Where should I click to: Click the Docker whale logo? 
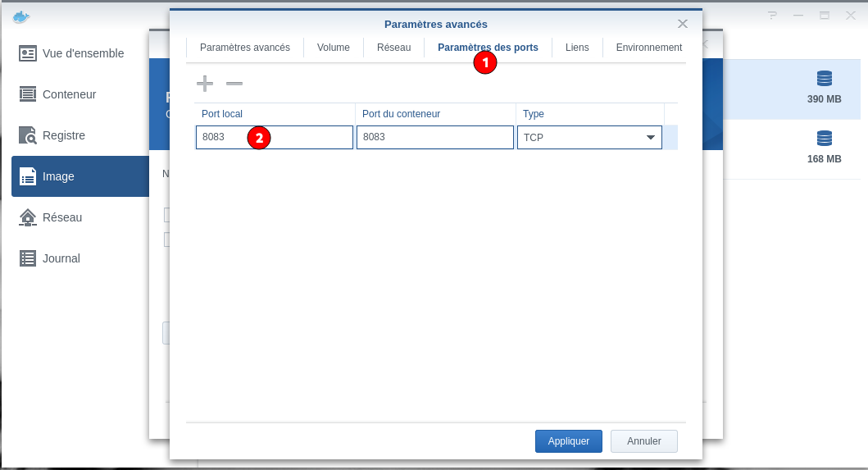coord(21,16)
